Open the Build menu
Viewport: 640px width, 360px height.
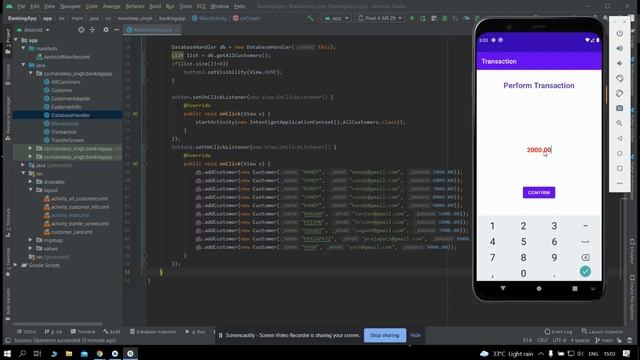pos(155,7)
